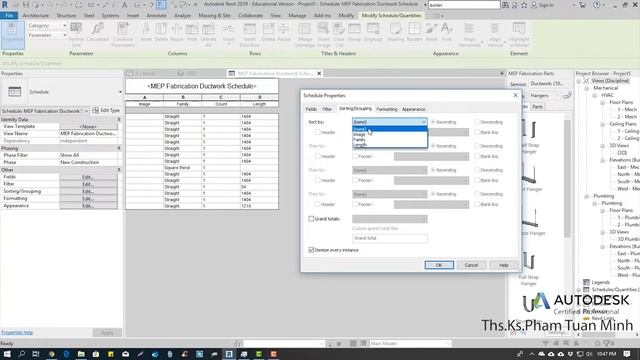Click Align Vertical icon
Image resolution: width=640 pixels, height=360 pixels.
coord(495,35)
